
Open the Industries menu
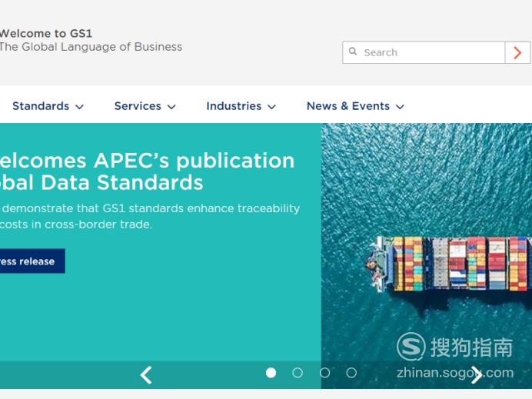pos(234,106)
